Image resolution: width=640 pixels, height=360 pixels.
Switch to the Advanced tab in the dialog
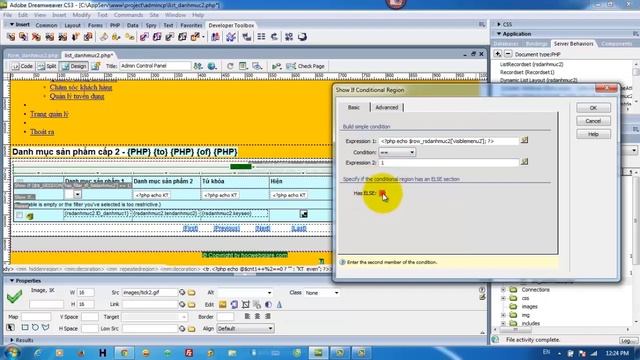point(387,107)
